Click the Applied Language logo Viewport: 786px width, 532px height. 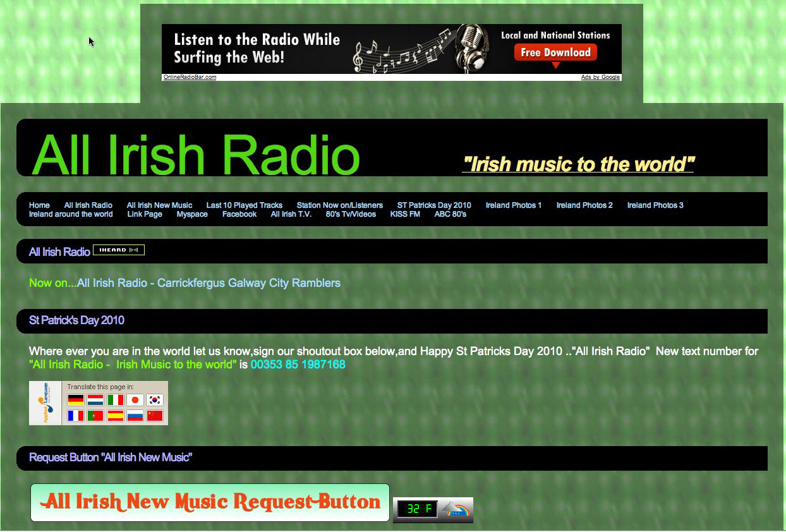[x=45, y=403]
